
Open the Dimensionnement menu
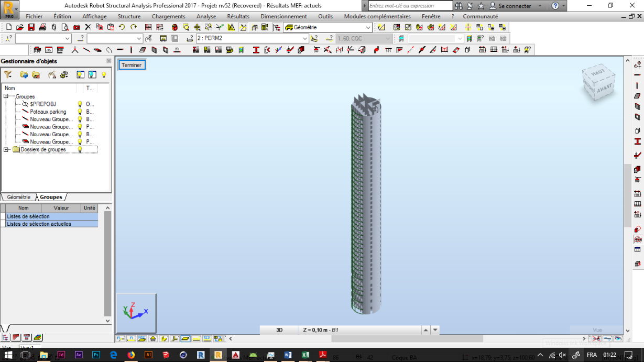click(283, 16)
